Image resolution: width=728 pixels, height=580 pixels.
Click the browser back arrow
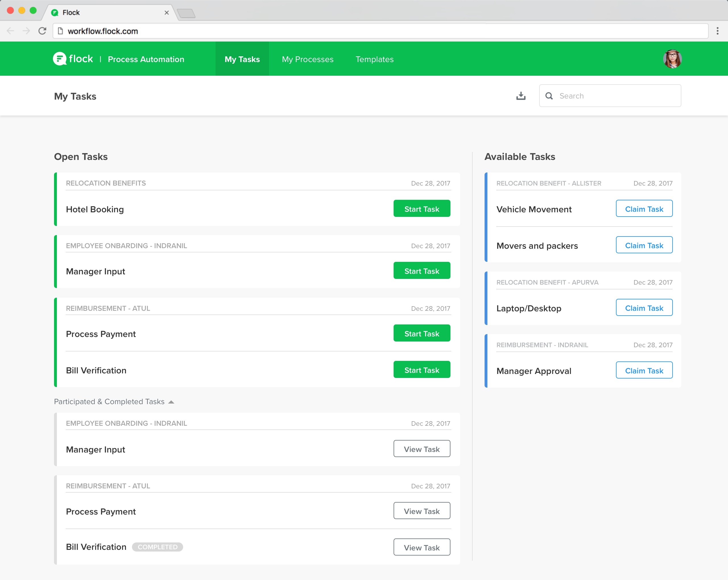coord(11,31)
